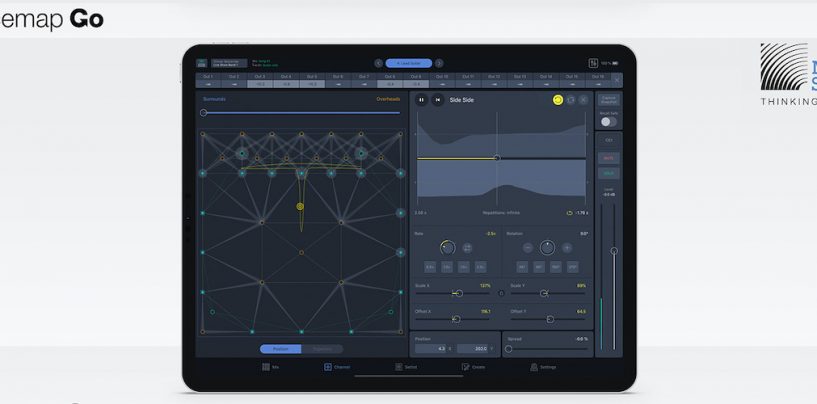Screen dimensions: 817x404
Task: Click the Offset Y slider handle
Action: click(550, 319)
